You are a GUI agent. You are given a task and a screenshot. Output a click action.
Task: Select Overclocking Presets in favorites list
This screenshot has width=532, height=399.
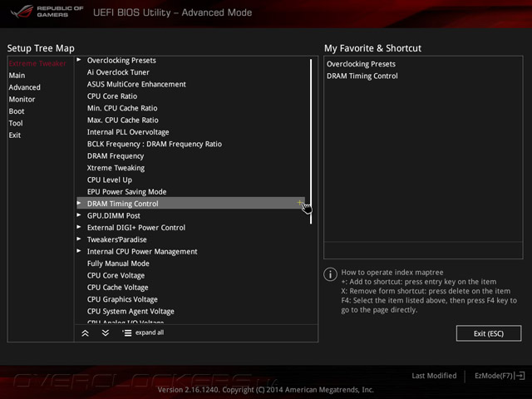pos(361,64)
